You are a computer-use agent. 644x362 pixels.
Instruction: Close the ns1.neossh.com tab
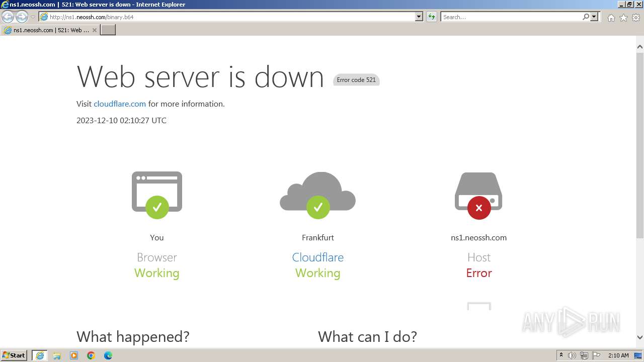coord(94,30)
